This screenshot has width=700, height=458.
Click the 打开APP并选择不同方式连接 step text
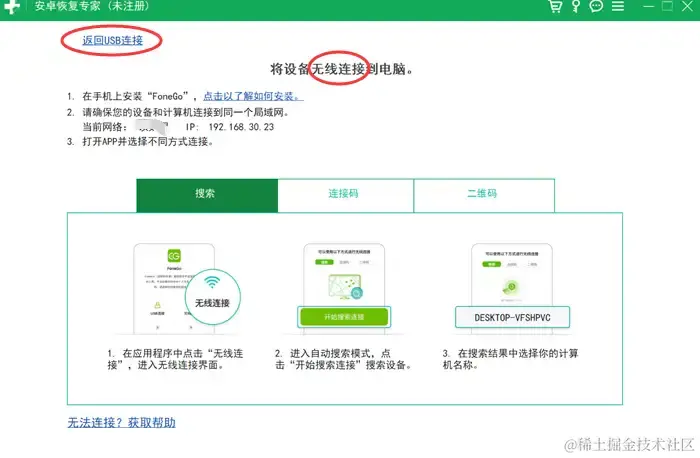pyautogui.click(x=140, y=142)
